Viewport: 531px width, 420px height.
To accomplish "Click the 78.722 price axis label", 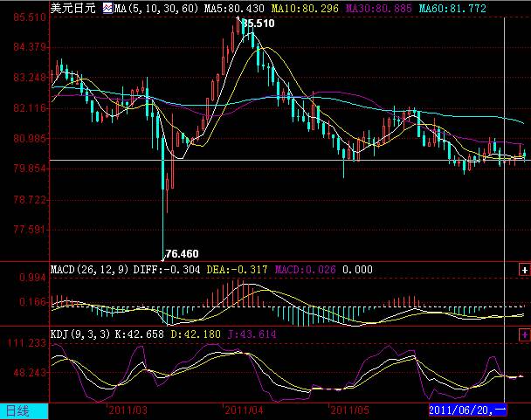I will point(30,200).
